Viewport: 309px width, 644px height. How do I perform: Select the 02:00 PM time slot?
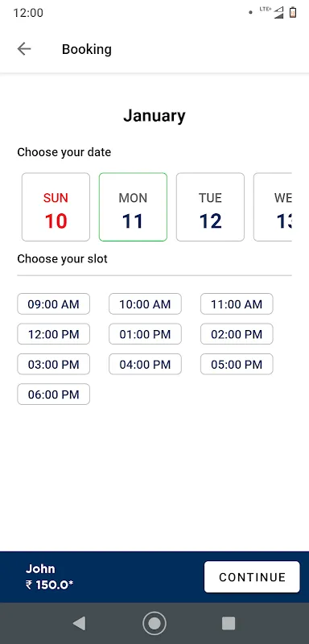[x=237, y=334]
